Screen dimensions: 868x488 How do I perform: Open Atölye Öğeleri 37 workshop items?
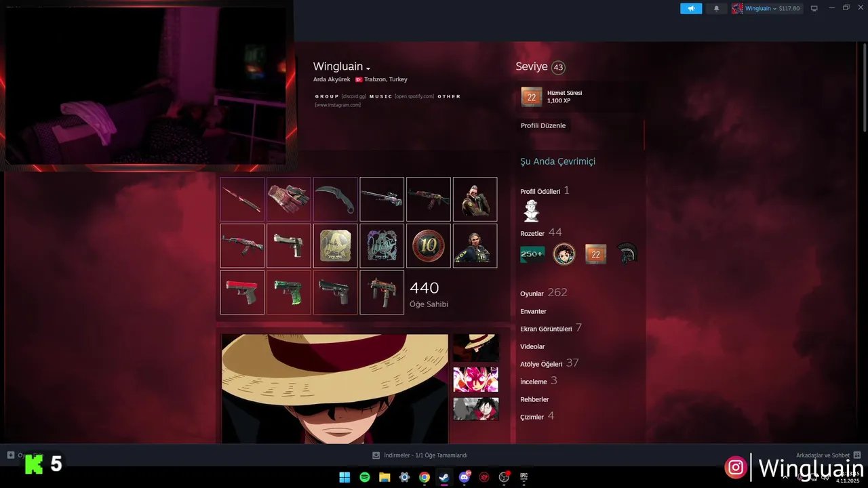(x=549, y=363)
